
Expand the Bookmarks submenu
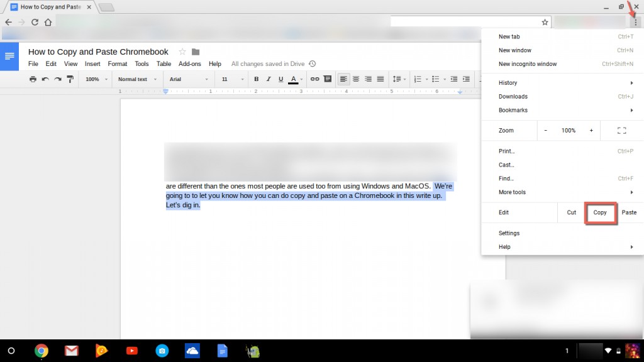562,110
